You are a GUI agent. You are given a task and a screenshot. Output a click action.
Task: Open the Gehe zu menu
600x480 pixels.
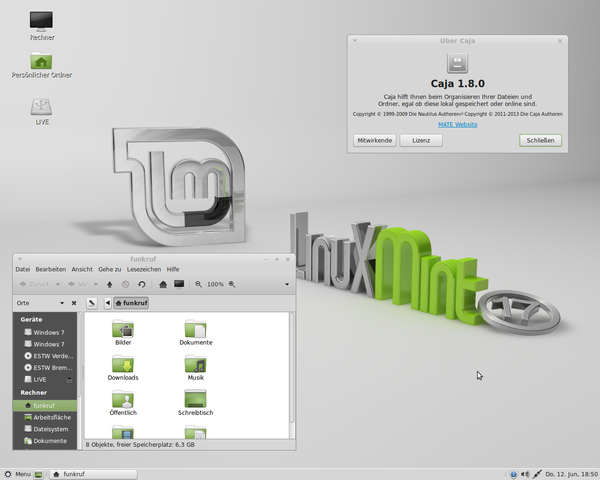[109, 269]
